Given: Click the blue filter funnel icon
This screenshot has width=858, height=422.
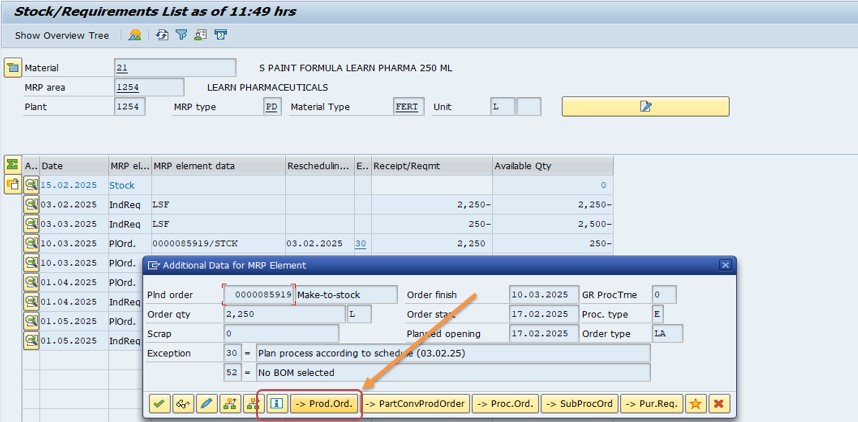Looking at the screenshot, I should (x=181, y=35).
